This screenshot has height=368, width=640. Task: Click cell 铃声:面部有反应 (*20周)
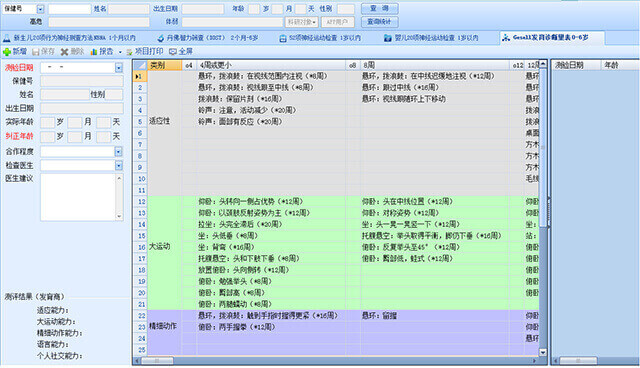pyautogui.click(x=271, y=122)
